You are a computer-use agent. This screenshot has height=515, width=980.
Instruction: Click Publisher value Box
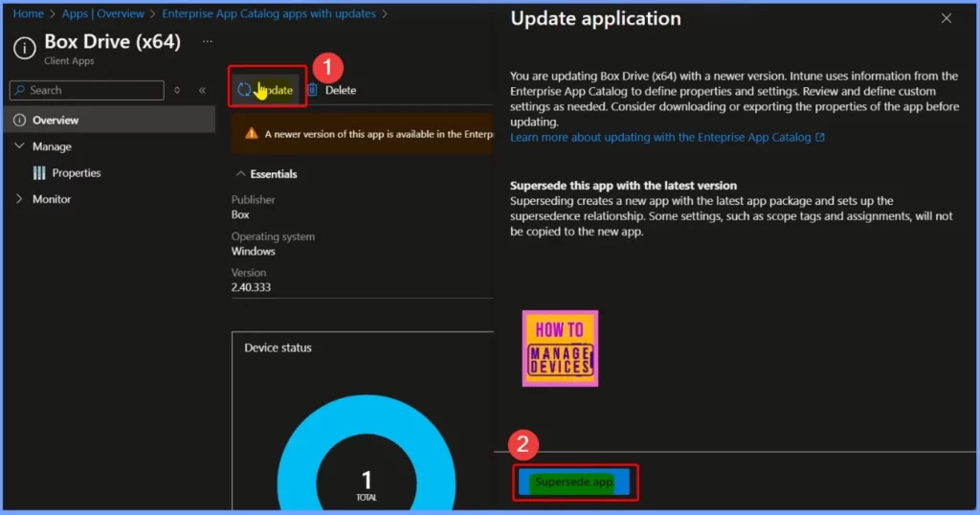(240, 214)
